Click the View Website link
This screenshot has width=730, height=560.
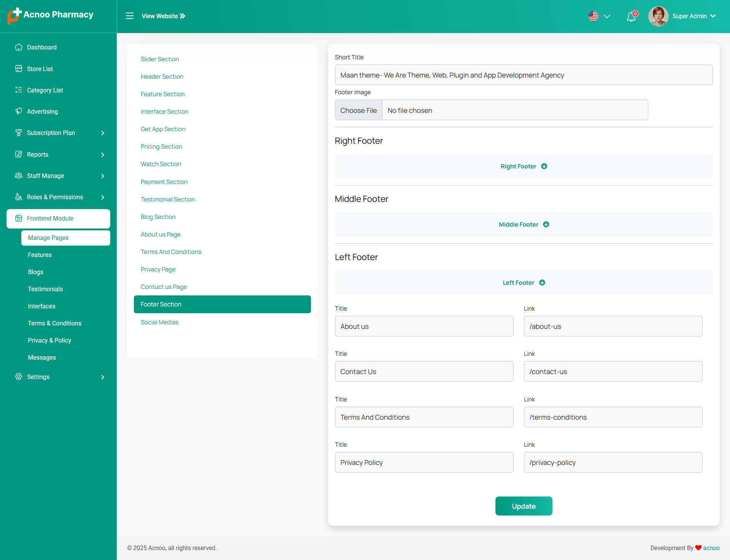pyautogui.click(x=163, y=16)
